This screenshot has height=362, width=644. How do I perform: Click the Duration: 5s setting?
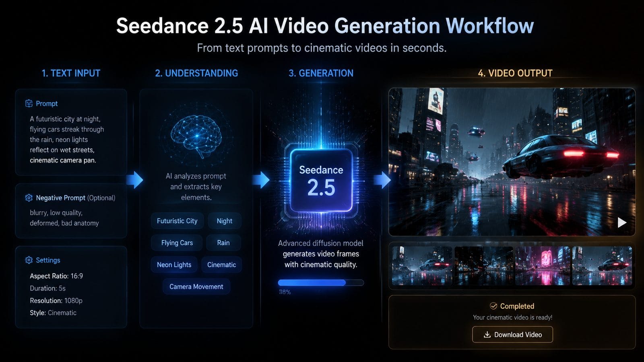47,288
